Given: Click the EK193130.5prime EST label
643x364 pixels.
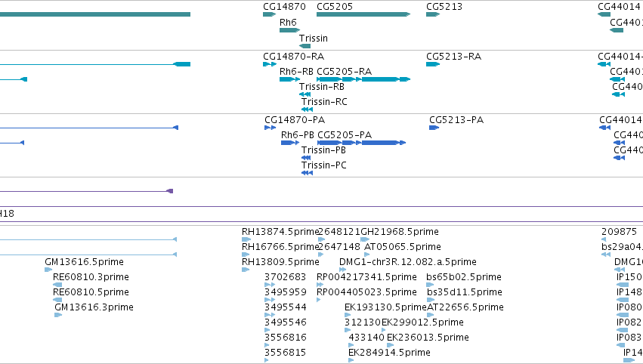Looking at the screenshot, I should [385, 308].
